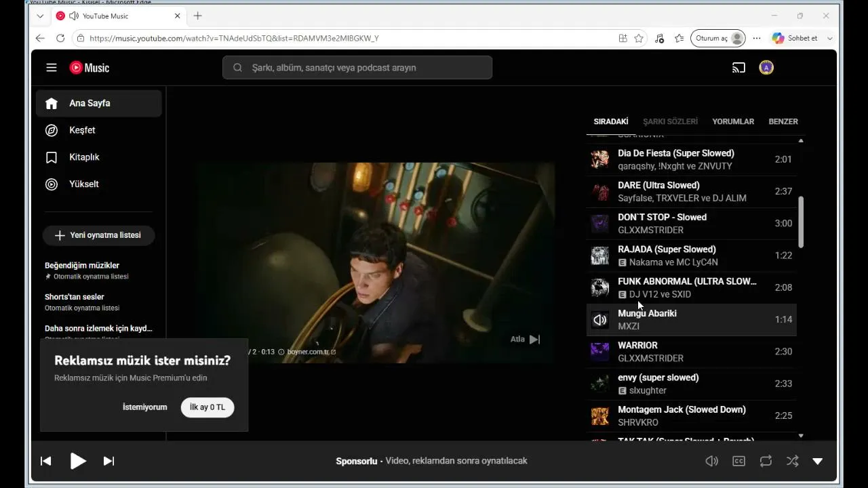Click the YouTube Music logo

[90, 68]
